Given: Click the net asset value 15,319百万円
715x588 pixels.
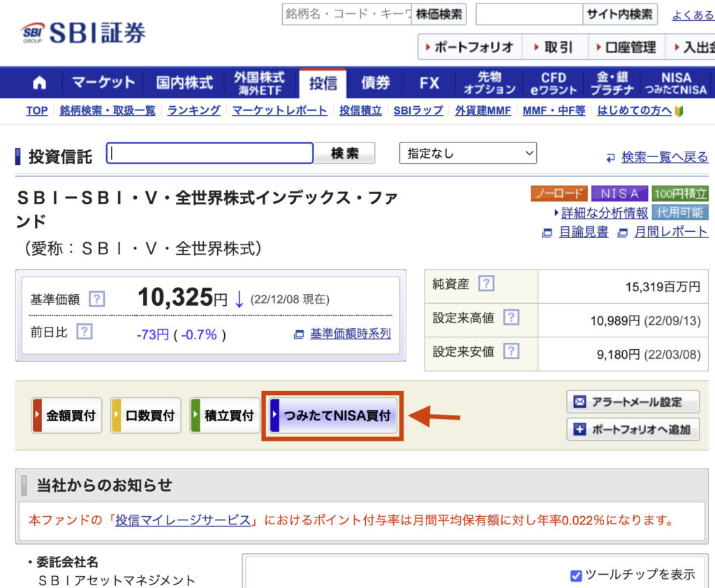Looking at the screenshot, I should [x=663, y=287].
